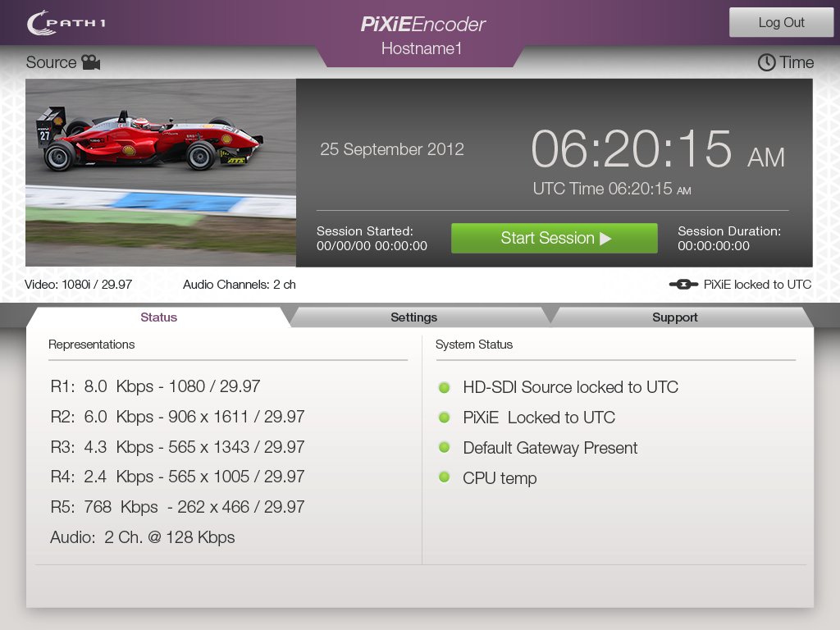Click the Session Started timestamp
Viewport: 840px width, 630px height.
[x=372, y=246]
